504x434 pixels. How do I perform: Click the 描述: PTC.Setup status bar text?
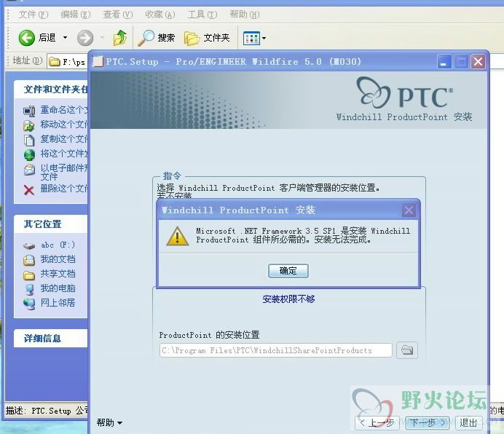pyautogui.click(x=47, y=411)
